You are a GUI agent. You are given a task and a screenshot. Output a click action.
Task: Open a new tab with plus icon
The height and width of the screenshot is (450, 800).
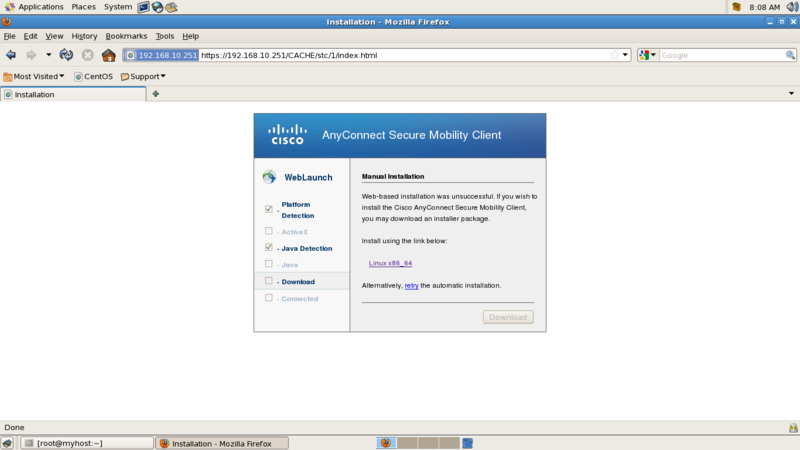[x=156, y=94]
